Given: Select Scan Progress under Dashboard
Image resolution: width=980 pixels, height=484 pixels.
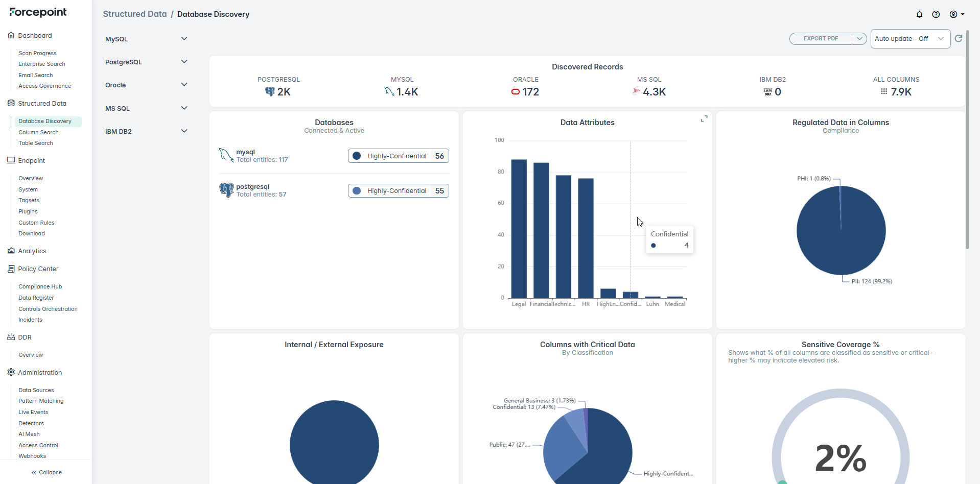Looking at the screenshot, I should pos(37,53).
